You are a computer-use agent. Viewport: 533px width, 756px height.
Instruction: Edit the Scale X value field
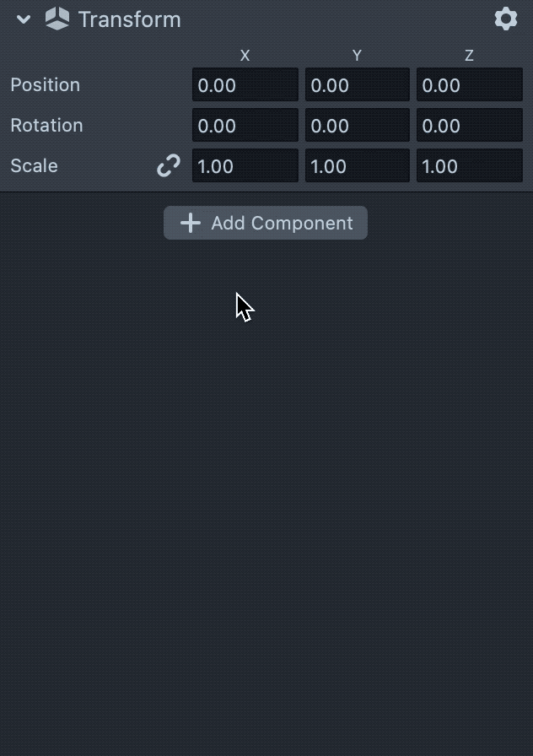(245, 166)
